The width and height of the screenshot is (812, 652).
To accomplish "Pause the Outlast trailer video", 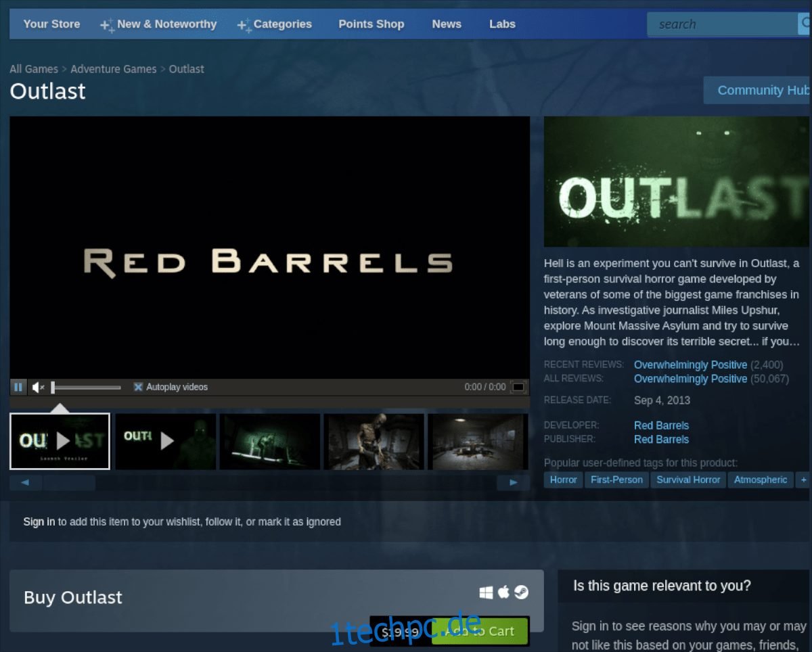I will tap(18, 387).
